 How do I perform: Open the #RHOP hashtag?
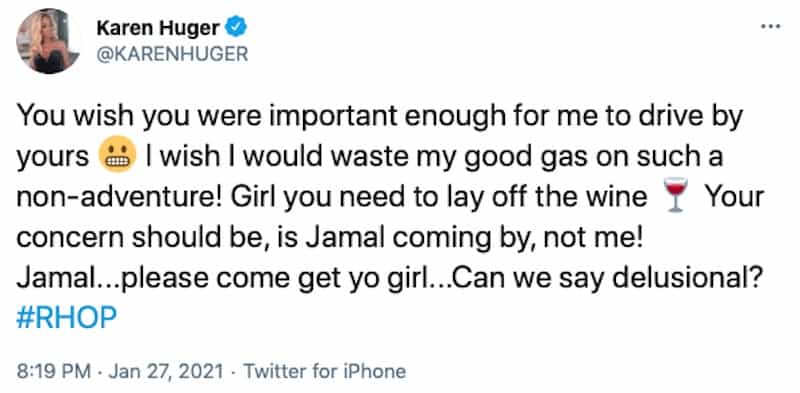(x=66, y=318)
